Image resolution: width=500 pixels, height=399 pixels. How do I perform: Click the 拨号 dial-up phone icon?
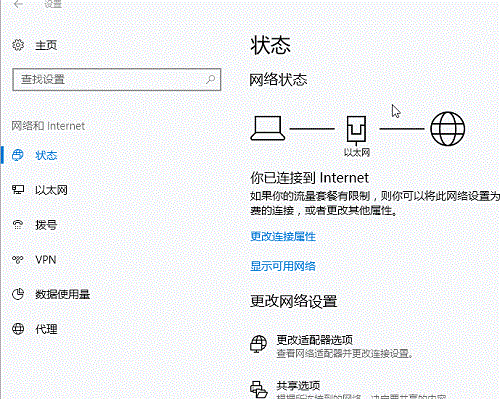[x=18, y=225]
